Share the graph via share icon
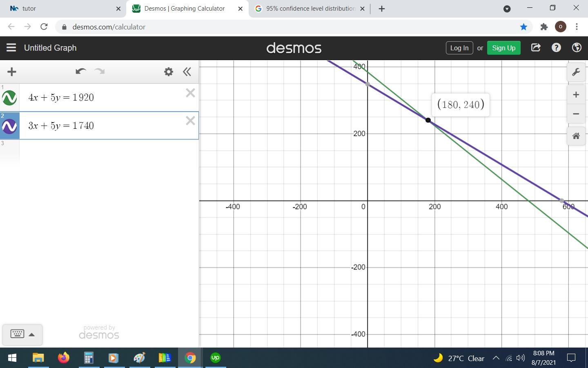This screenshot has height=368, width=588. pyautogui.click(x=536, y=48)
